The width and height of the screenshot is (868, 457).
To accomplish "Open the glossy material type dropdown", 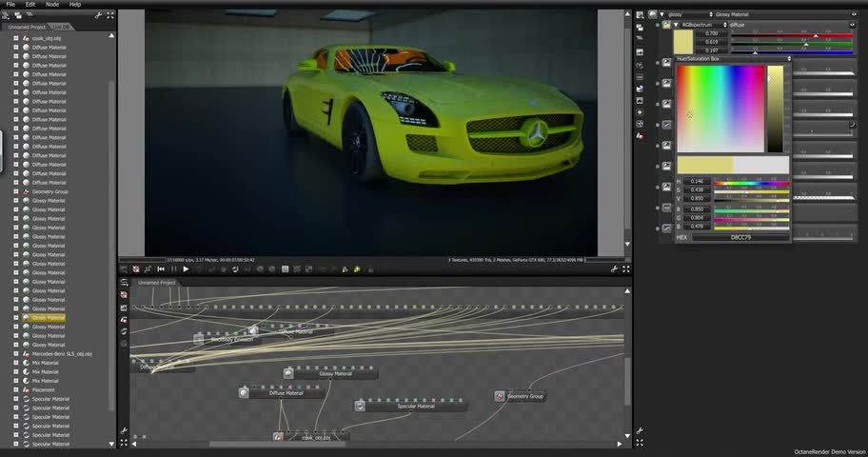I will tap(686, 14).
